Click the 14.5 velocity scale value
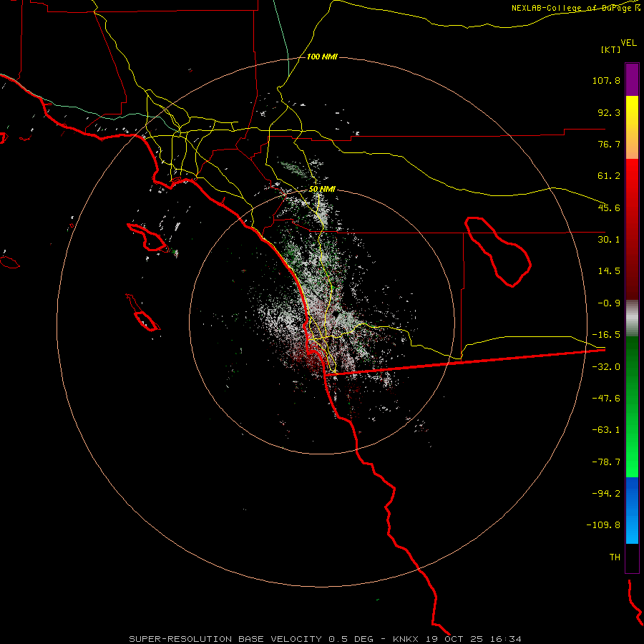644x644 pixels. click(609, 271)
